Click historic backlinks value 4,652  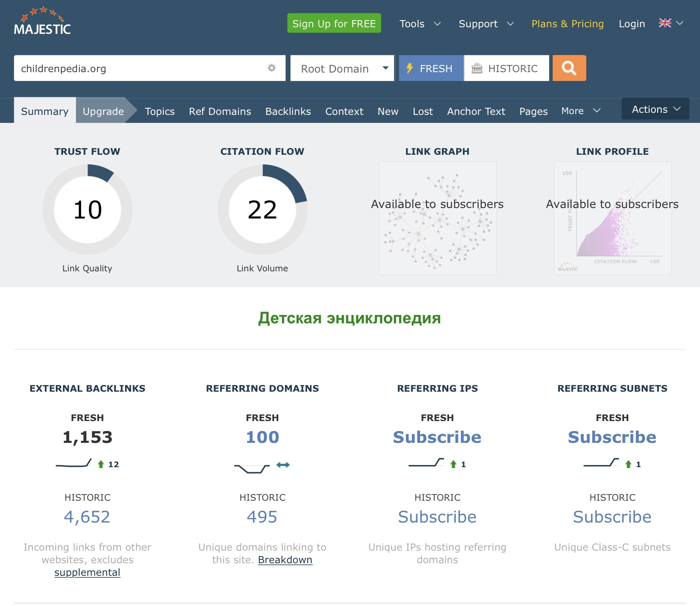coord(87,517)
